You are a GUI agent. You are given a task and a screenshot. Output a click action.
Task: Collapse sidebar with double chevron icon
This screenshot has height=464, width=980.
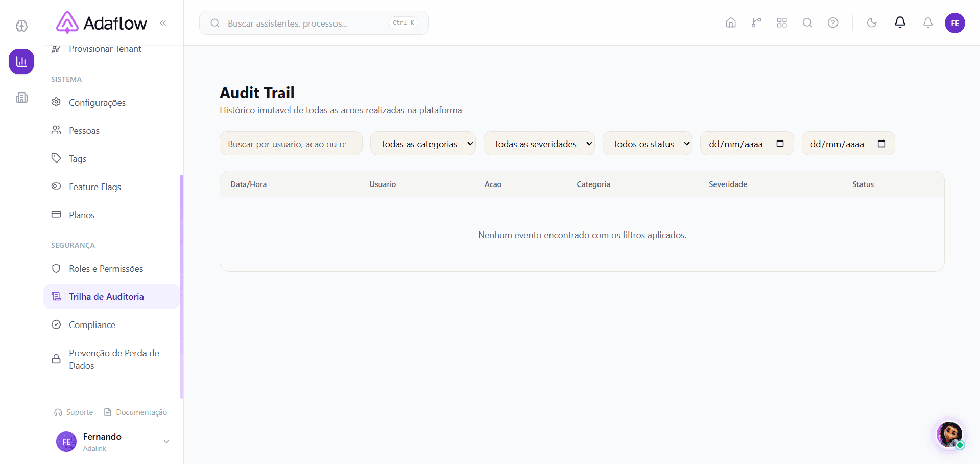point(163,23)
